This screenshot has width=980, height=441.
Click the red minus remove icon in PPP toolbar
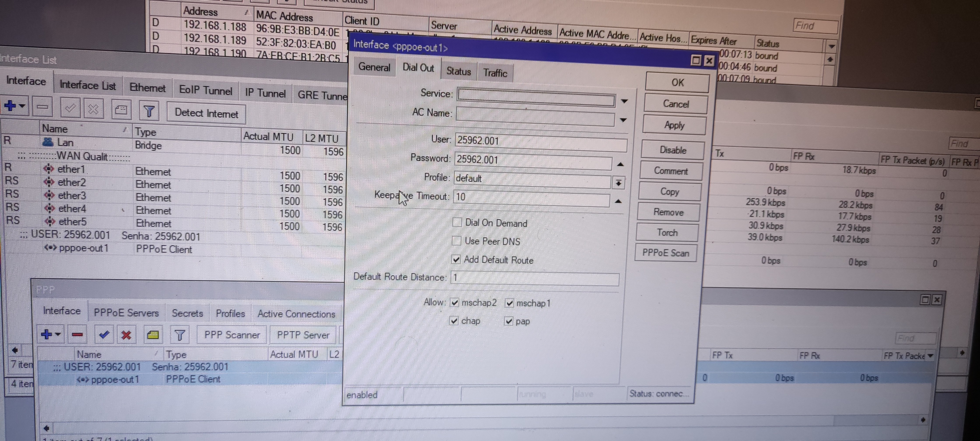point(77,334)
